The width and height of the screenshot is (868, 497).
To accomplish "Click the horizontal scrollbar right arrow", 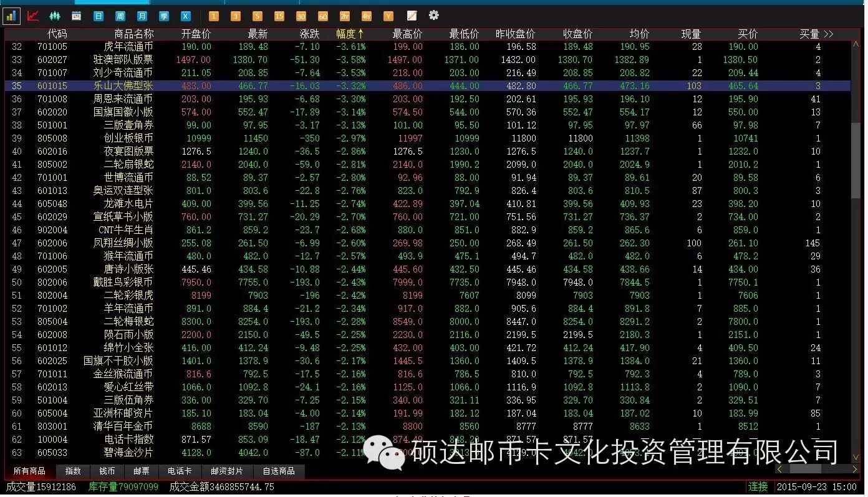I will pyautogui.click(x=855, y=469).
